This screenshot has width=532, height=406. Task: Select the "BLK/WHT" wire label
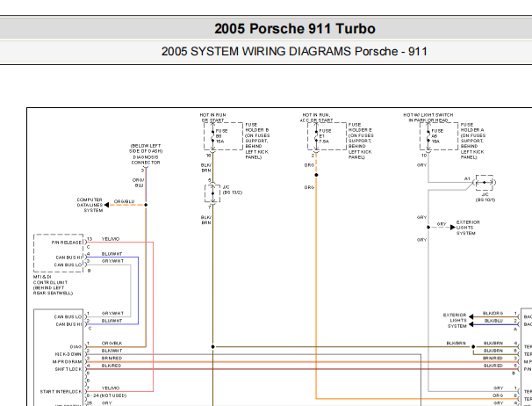point(111,351)
